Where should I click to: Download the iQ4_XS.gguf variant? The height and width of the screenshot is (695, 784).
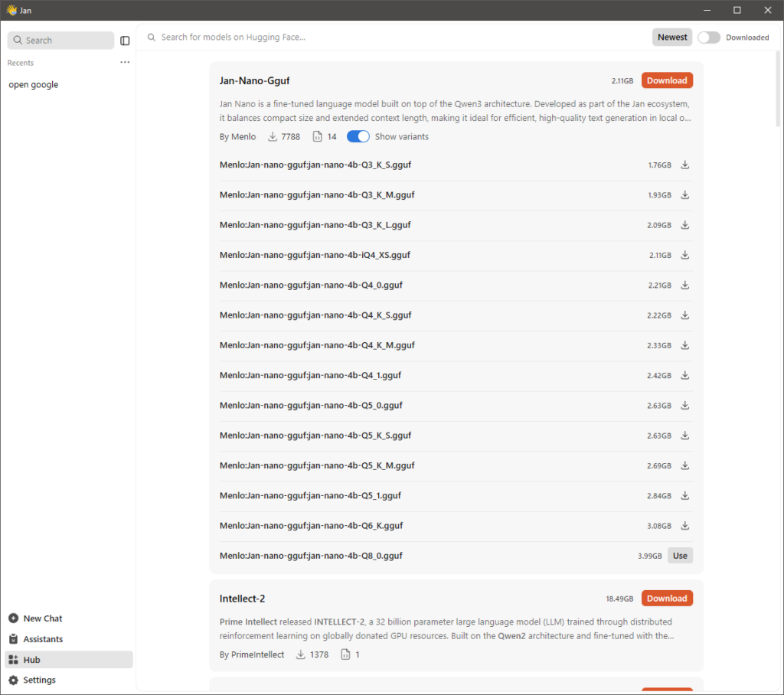point(685,255)
